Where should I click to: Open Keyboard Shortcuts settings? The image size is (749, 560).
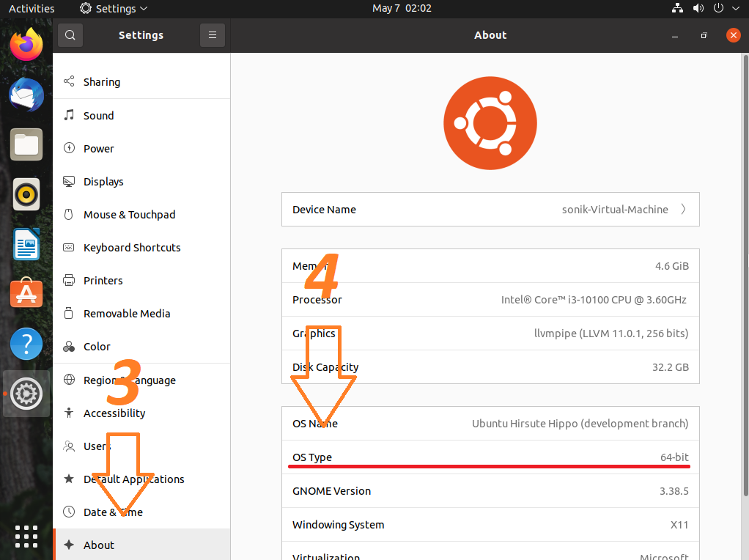point(132,248)
